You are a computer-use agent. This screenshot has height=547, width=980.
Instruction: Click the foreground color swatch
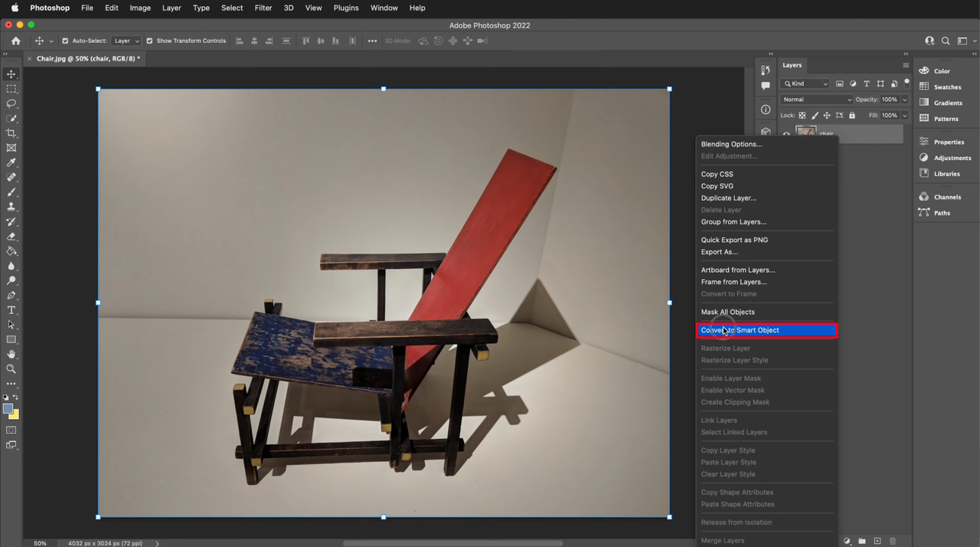click(x=8, y=409)
